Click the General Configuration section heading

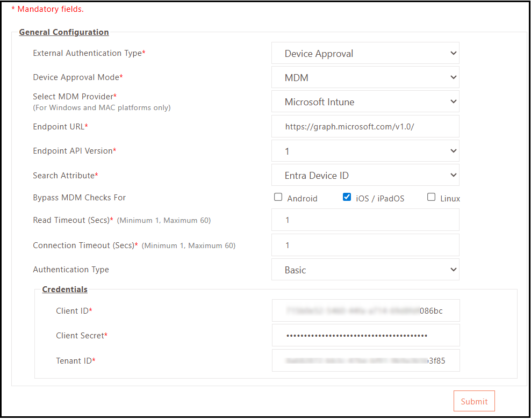pos(64,32)
